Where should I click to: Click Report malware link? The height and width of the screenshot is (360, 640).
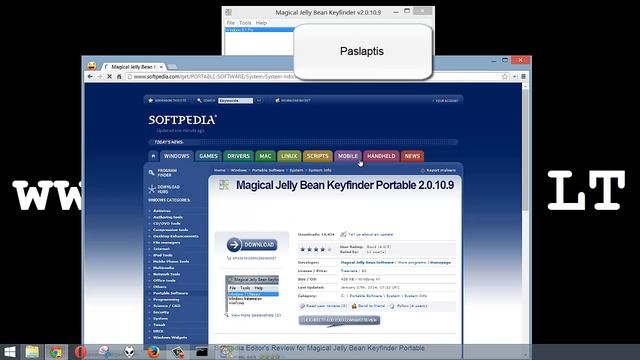(441, 170)
